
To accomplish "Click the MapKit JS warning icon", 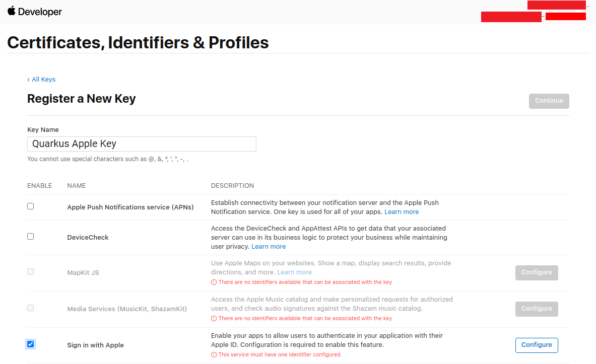I will click(214, 282).
